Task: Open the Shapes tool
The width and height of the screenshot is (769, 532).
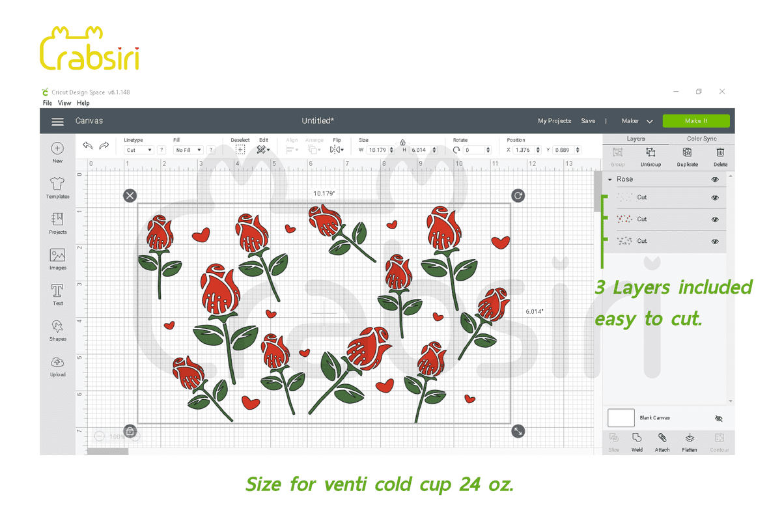Action: click(57, 328)
